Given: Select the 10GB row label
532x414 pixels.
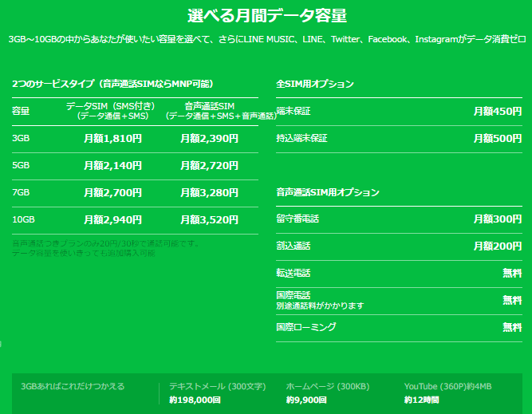Looking at the screenshot, I should point(23,219).
